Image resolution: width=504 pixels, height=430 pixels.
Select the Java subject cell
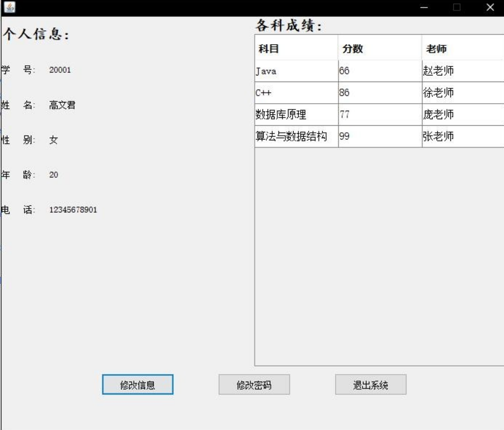click(x=297, y=71)
